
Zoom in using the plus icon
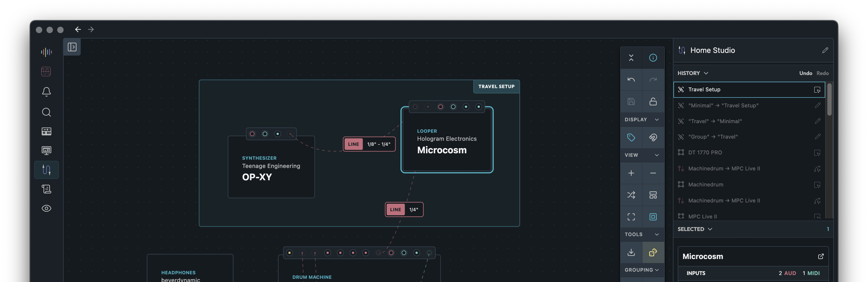(x=631, y=173)
